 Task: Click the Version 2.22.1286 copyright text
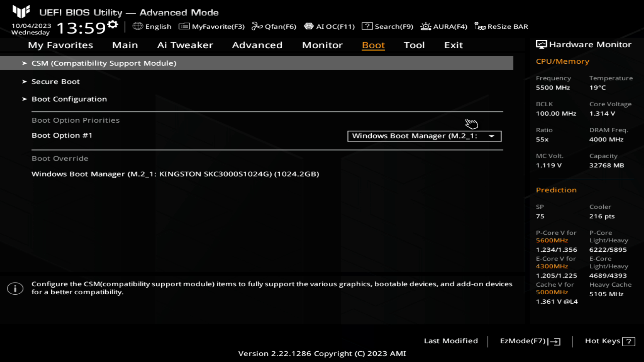point(322,354)
